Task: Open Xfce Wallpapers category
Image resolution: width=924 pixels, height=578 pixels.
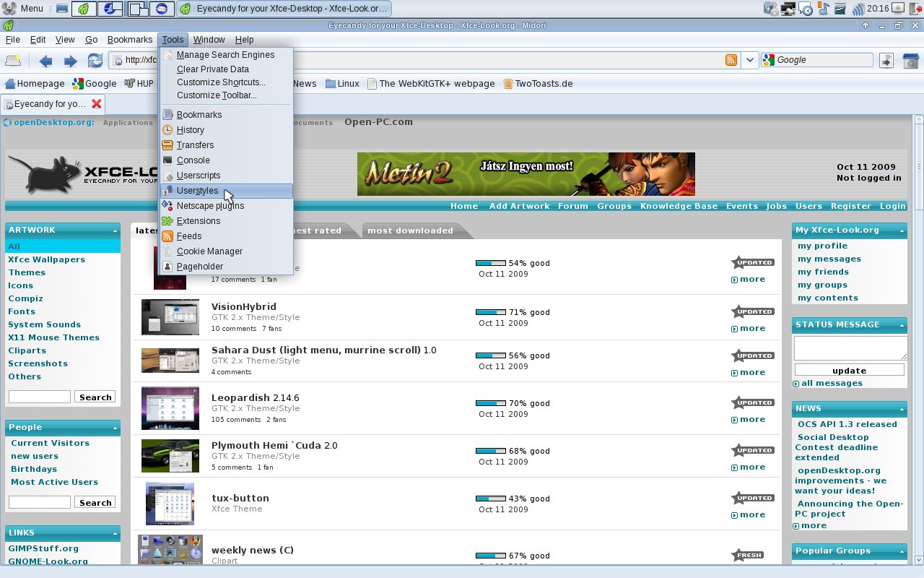Action: coord(46,259)
